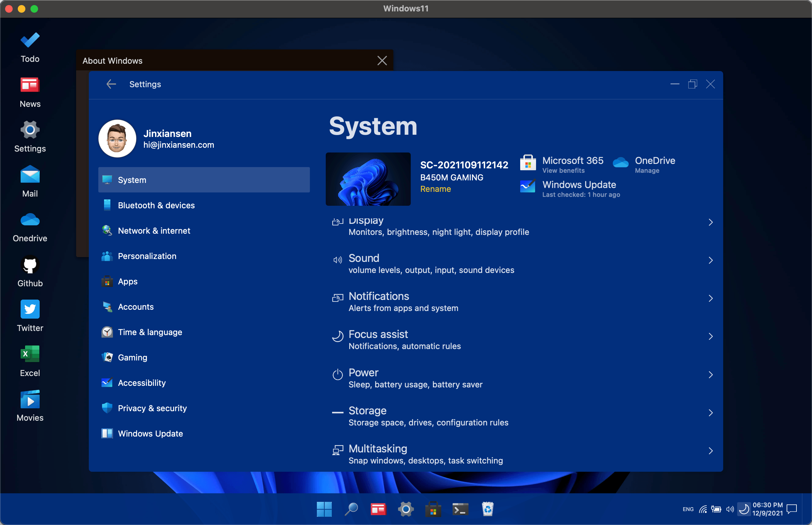The height and width of the screenshot is (525, 812).
Task: Open the Recycle Bin taskbar icon
Action: (x=488, y=509)
